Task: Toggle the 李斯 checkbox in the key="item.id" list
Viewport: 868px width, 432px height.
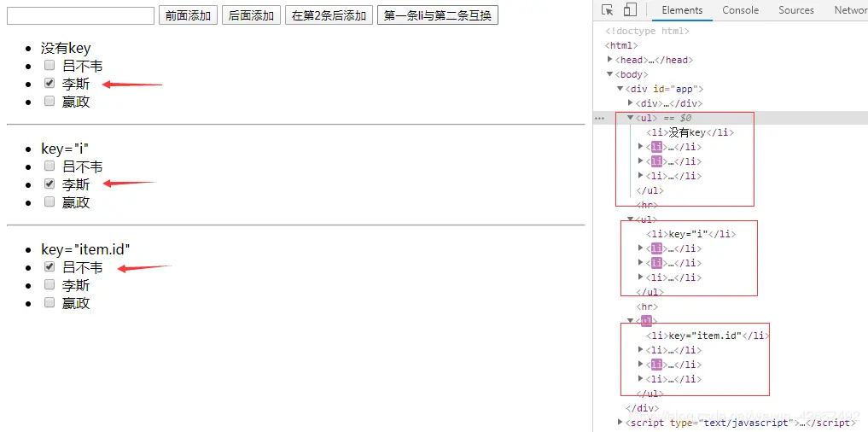Action: (50, 284)
